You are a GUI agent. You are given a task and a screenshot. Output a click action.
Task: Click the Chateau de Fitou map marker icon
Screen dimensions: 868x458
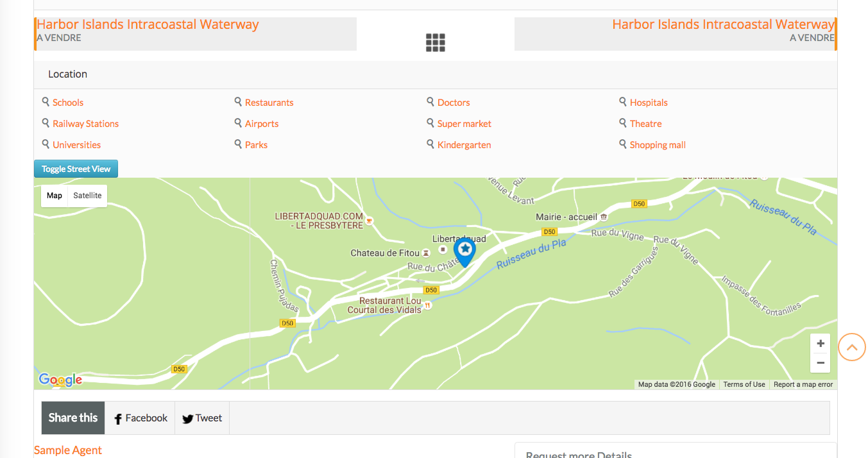pos(426,253)
